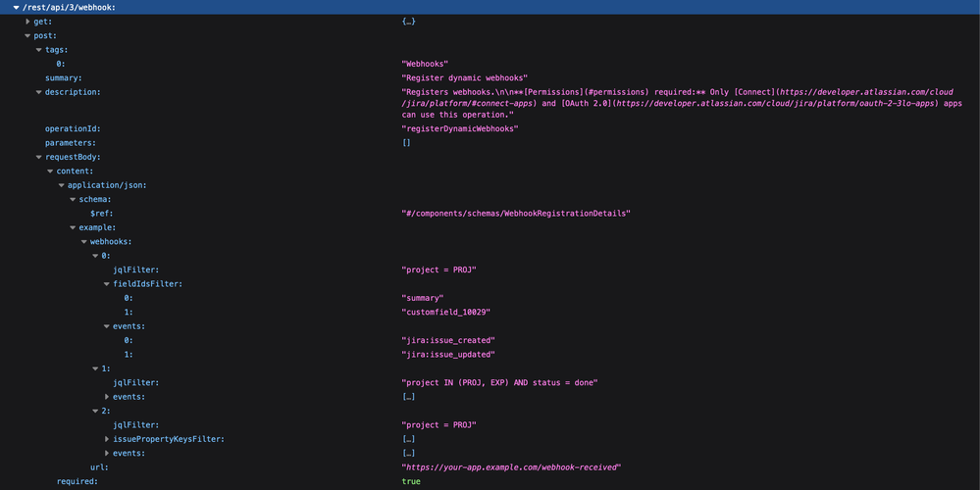
Task: Collapse the content node
Action: (x=50, y=171)
